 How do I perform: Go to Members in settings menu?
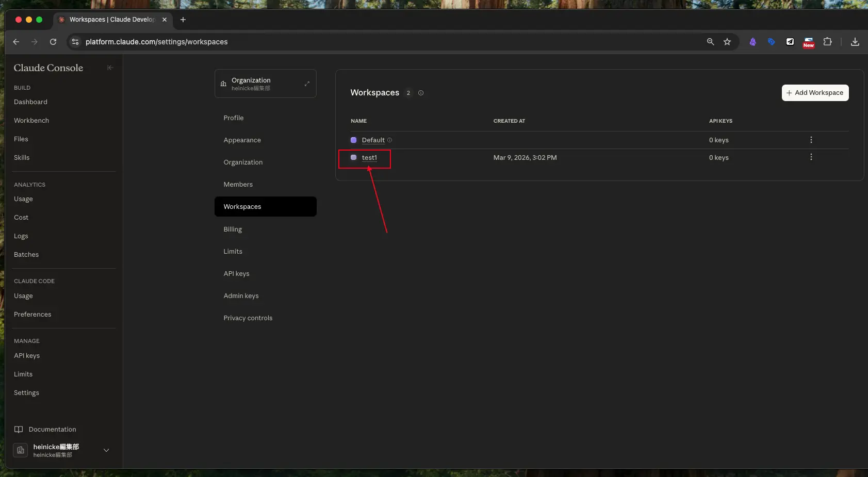[238, 185]
